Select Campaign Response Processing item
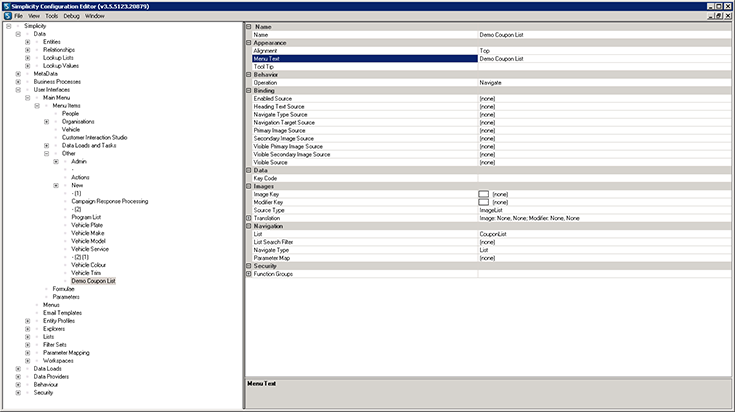 click(x=110, y=202)
